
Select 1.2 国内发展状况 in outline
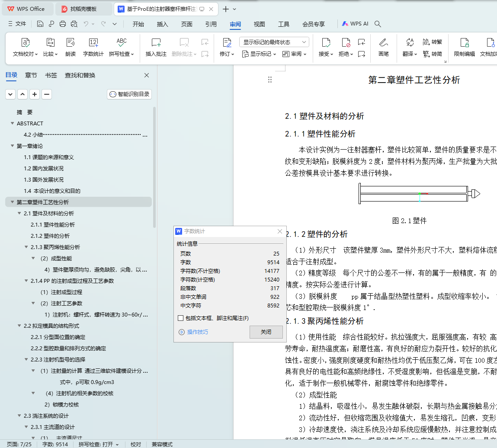point(44,168)
